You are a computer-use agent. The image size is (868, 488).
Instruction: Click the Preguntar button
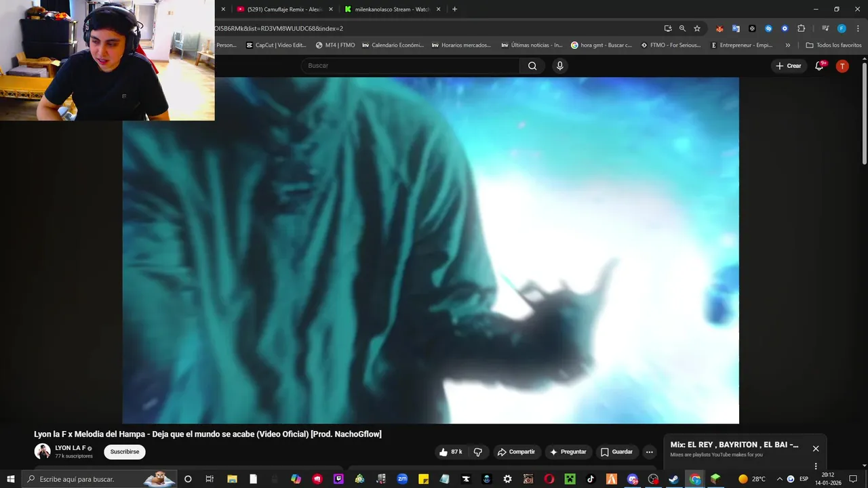[x=568, y=452]
